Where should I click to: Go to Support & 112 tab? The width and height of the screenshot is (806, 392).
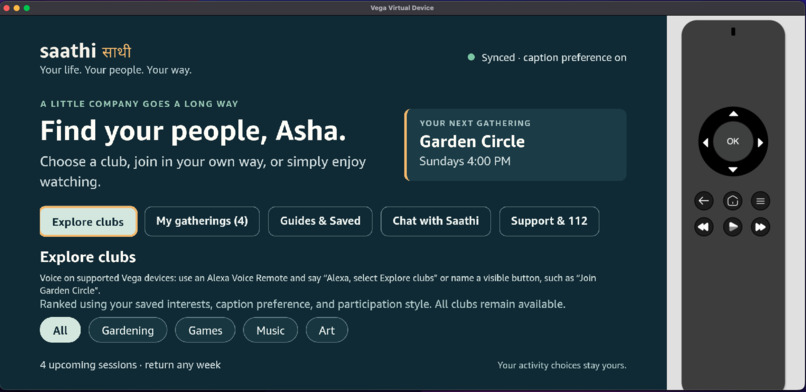coord(549,221)
